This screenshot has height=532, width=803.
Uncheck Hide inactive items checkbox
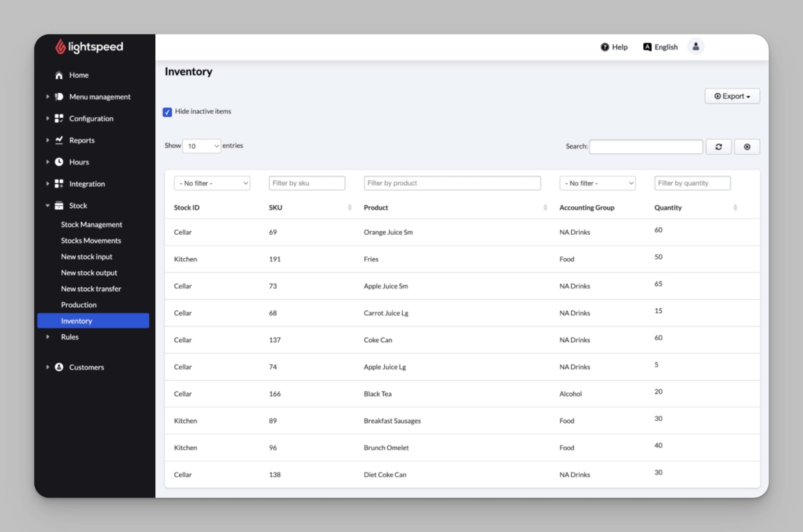(x=167, y=112)
